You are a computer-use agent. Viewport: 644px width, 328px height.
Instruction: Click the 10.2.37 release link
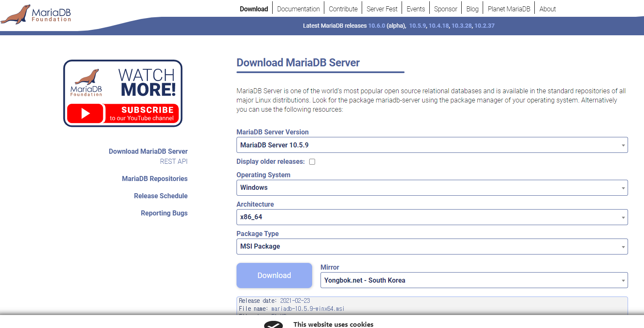[x=484, y=26]
